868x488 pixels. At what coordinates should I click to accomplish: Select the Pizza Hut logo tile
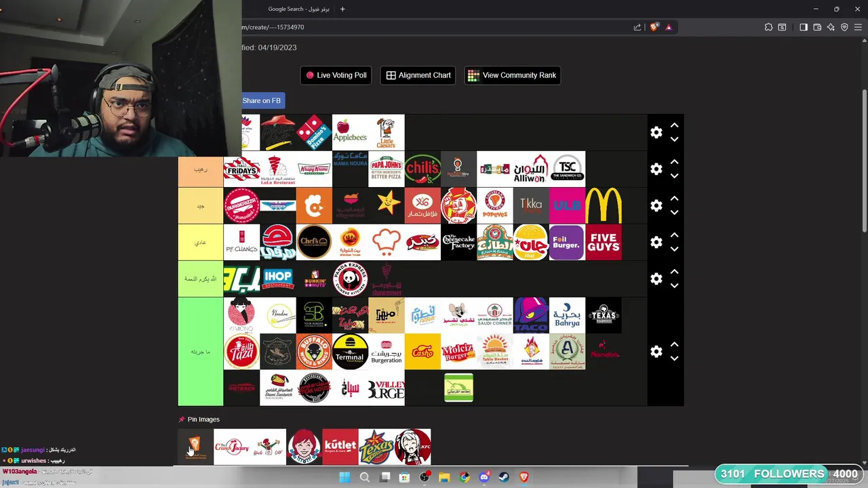coord(278,132)
